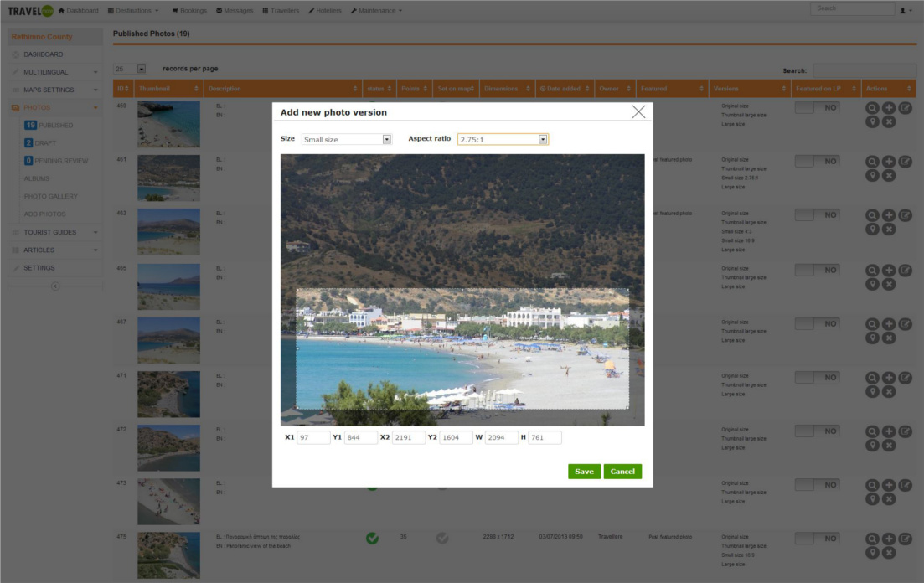Image resolution: width=924 pixels, height=583 pixels.
Task: Click the add version plus icon for photo 473
Action: point(889,485)
